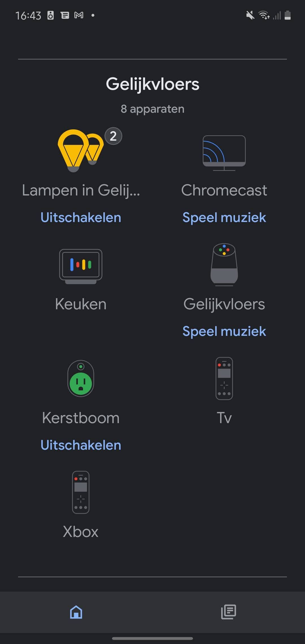Tap the Gmail notification icon in status bar
305x644 pixels.
[x=79, y=15]
